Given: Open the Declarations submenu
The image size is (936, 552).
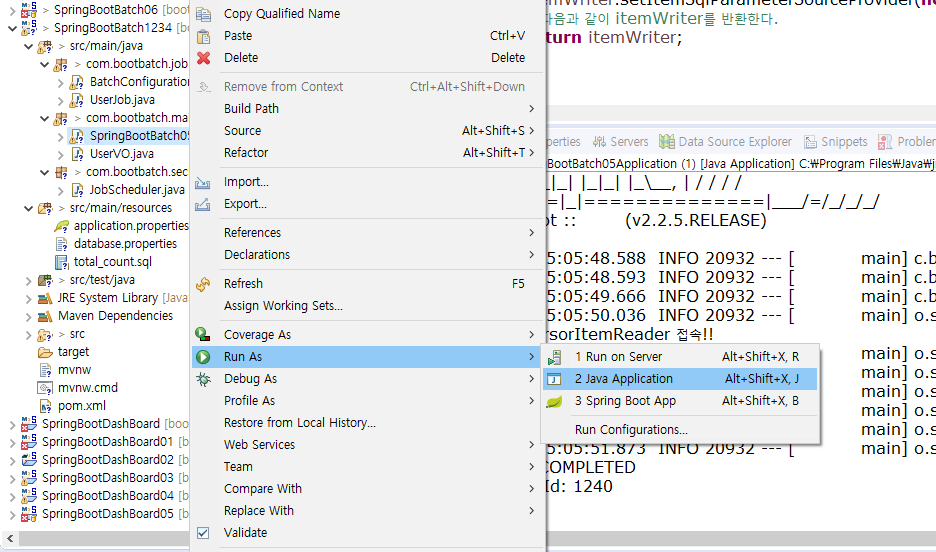Looking at the screenshot, I should tap(368, 255).
